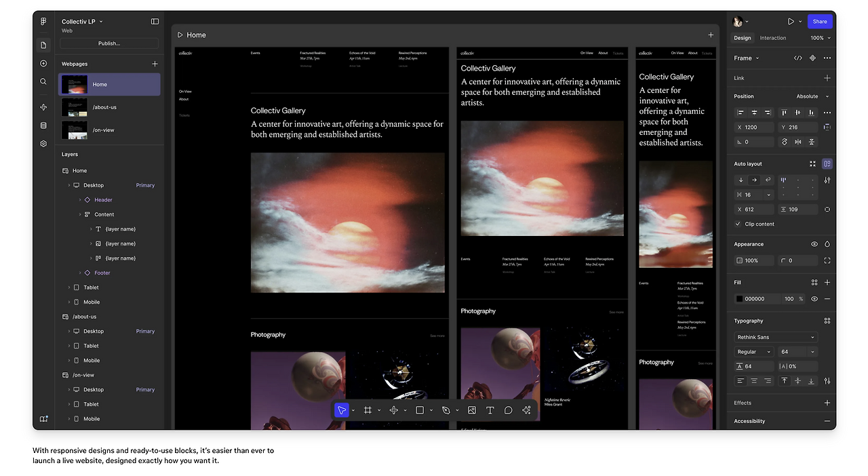Add an effect via Effects plus button
The image size is (868, 476).
[827, 403]
